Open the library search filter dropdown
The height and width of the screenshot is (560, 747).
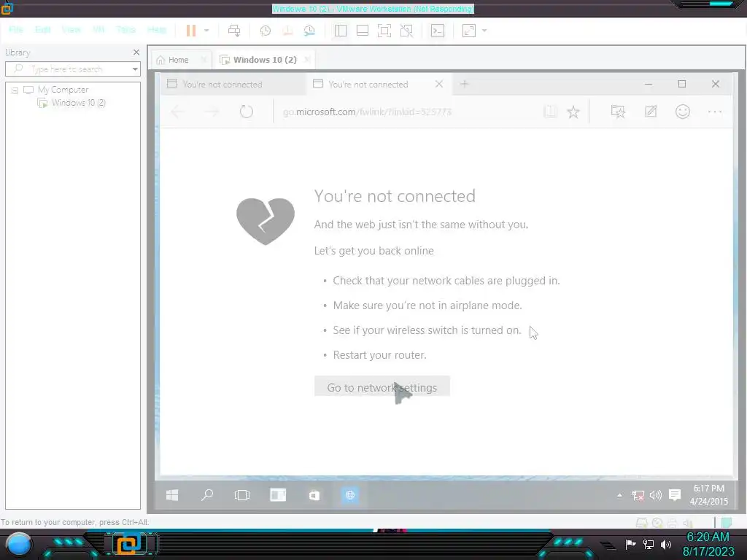point(135,69)
